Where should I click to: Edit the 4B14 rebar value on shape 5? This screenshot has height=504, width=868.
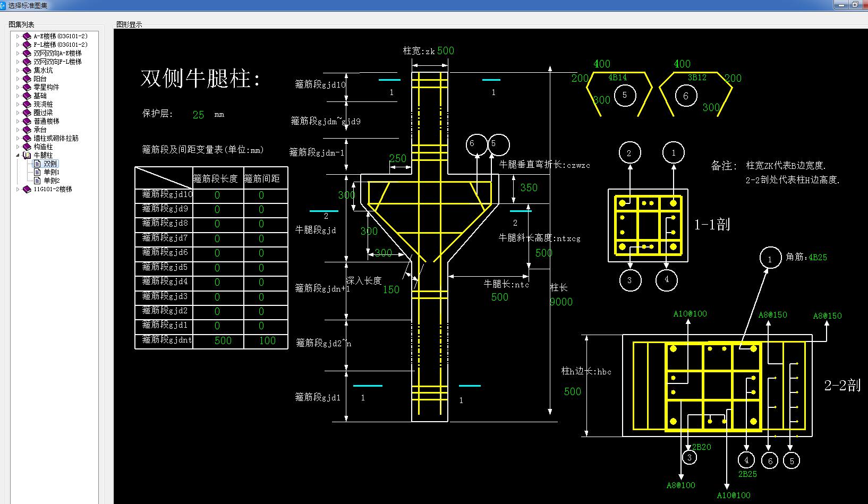617,78
